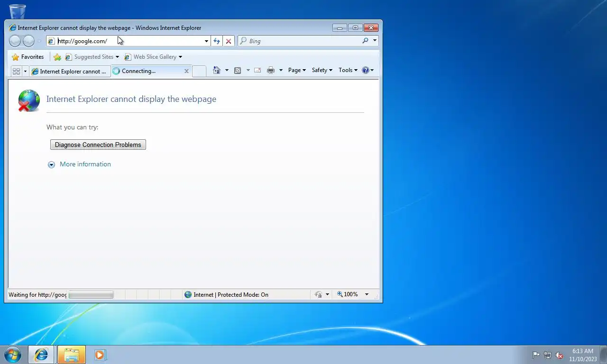Click the More information link text

click(85, 164)
